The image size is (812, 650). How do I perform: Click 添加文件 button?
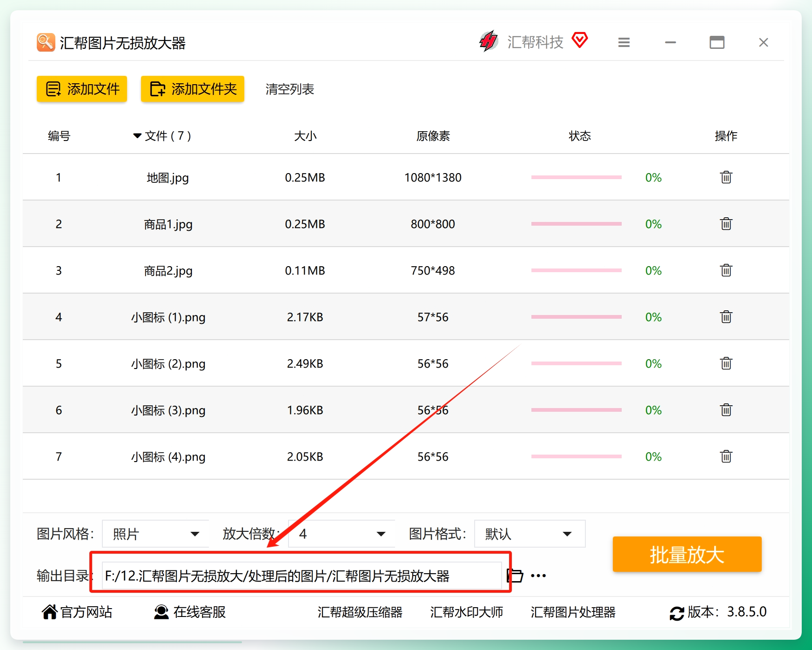pyautogui.click(x=82, y=89)
